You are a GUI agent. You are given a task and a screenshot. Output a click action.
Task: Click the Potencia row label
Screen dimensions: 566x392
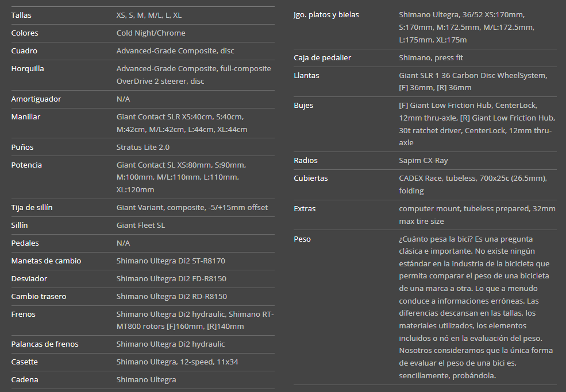pyautogui.click(x=26, y=165)
